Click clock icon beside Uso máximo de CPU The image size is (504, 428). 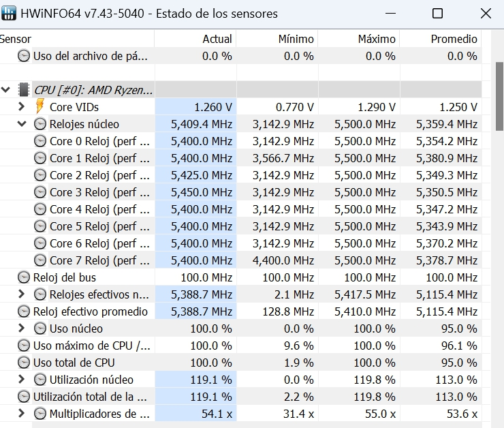23,346
